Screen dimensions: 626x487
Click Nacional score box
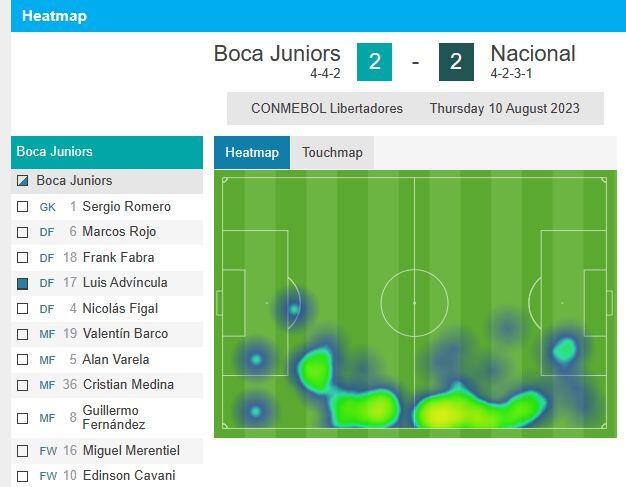click(456, 62)
